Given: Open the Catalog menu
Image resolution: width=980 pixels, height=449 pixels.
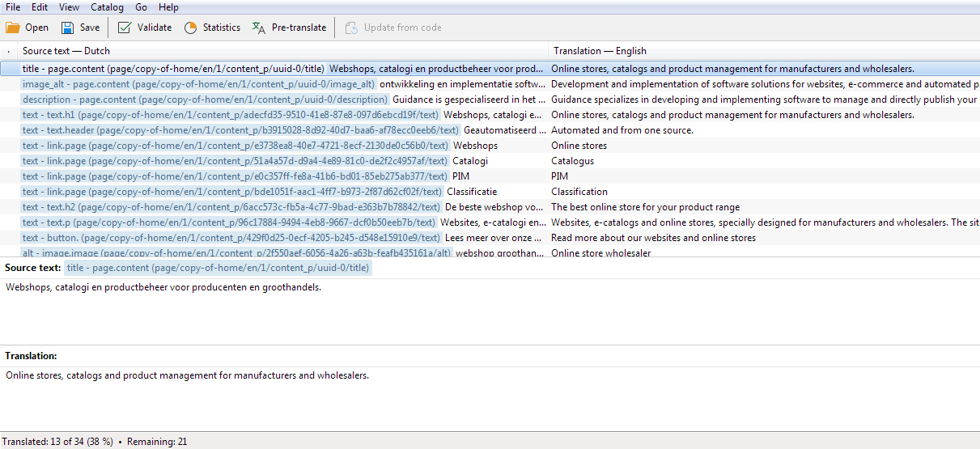Looking at the screenshot, I should [x=107, y=7].
